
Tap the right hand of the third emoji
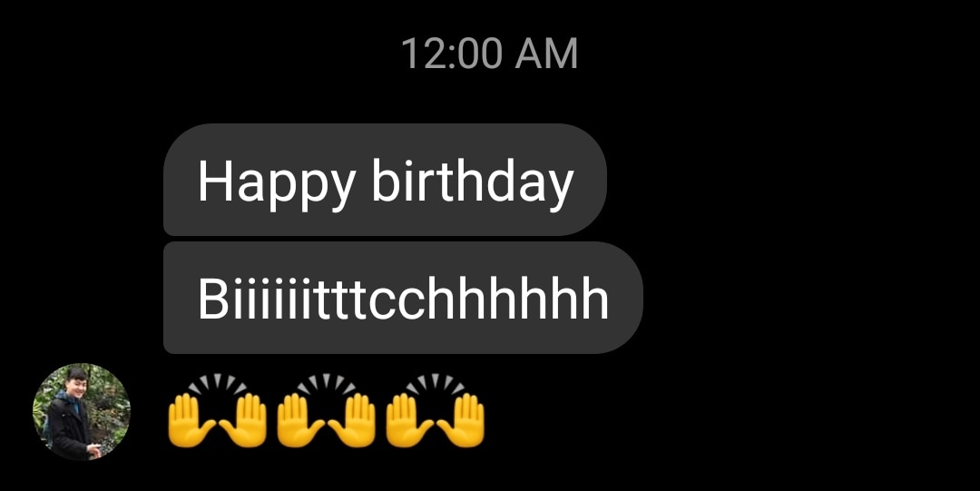[462, 420]
